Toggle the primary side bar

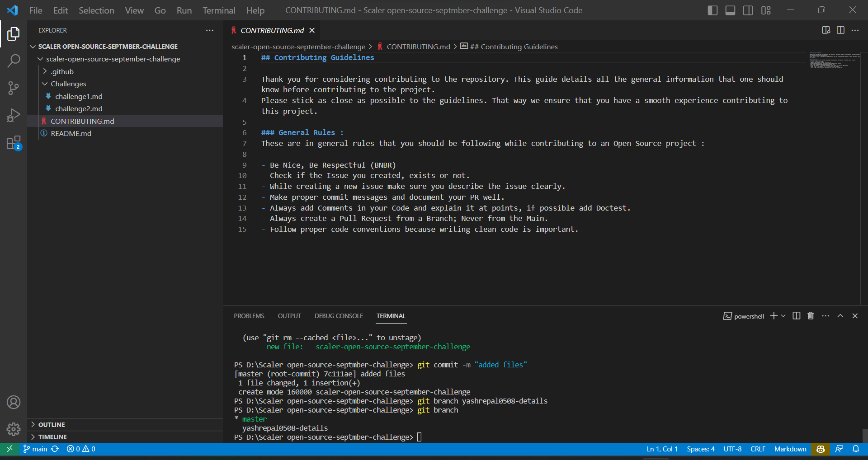point(712,10)
